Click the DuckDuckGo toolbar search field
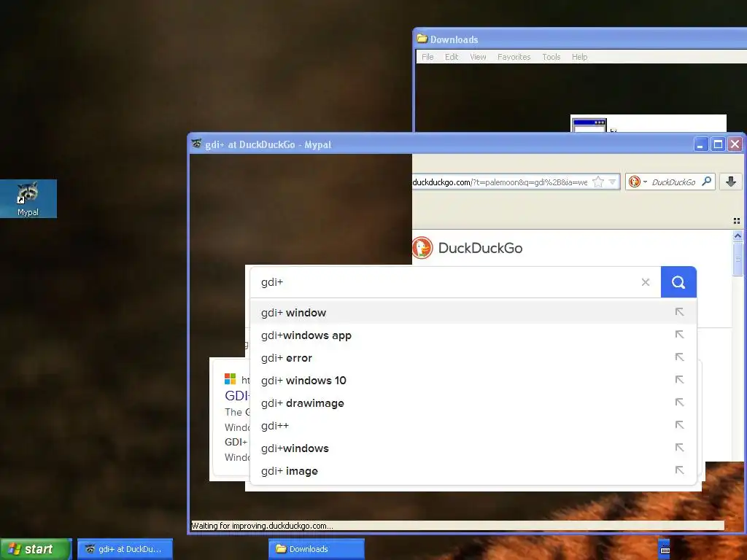The height and width of the screenshot is (560, 747). 673,182
